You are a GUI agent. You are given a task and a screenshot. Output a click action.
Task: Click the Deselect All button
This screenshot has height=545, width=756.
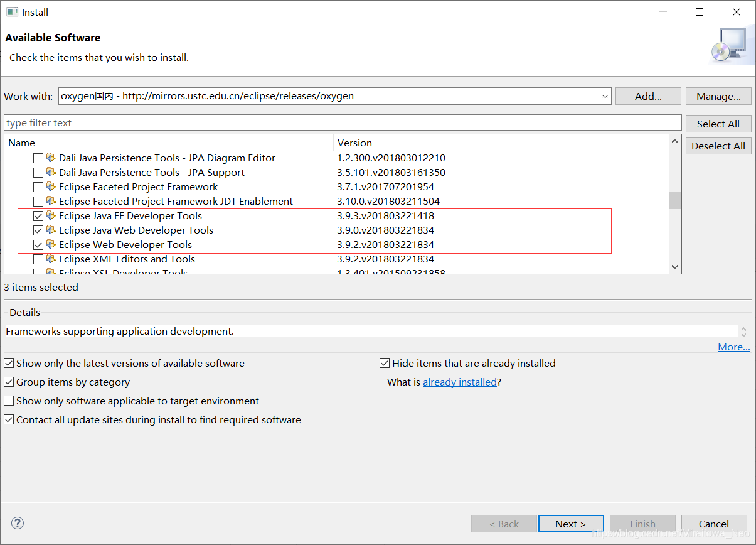coord(718,145)
